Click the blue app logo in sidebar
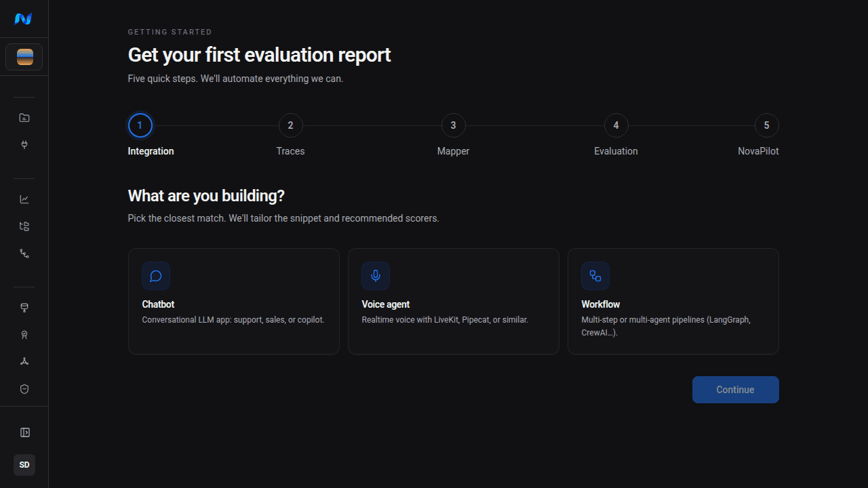This screenshot has height=488, width=868. pyautogui.click(x=23, y=19)
